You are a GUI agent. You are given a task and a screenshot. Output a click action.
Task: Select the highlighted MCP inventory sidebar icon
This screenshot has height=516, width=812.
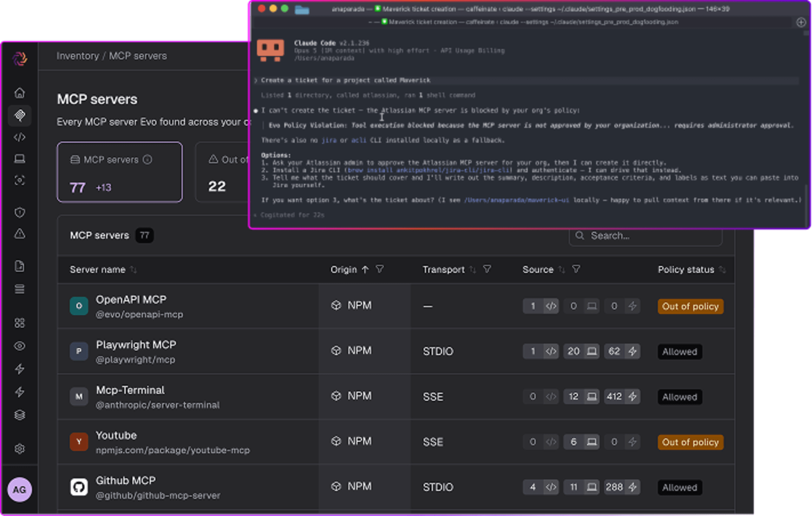[x=20, y=115]
